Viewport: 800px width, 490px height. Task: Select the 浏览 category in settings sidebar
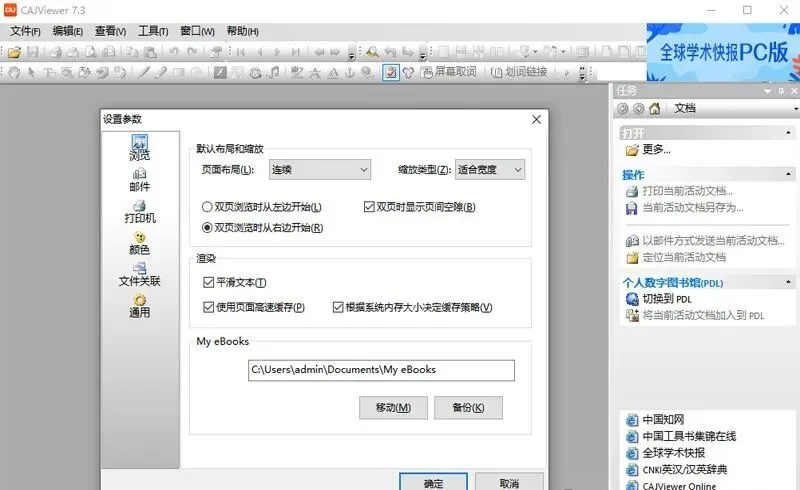[140, 148]
